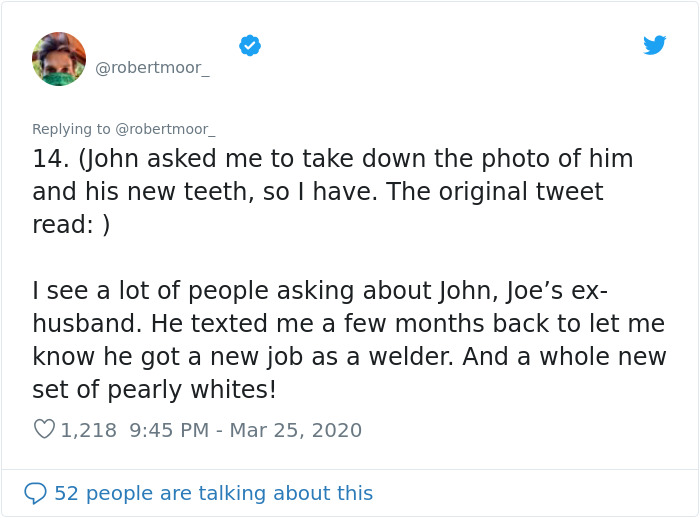Click the line starting "14. (John asked me"
The width and height of the screenshot is (700, 518).
pyautogui.click(x=332, y=159)
